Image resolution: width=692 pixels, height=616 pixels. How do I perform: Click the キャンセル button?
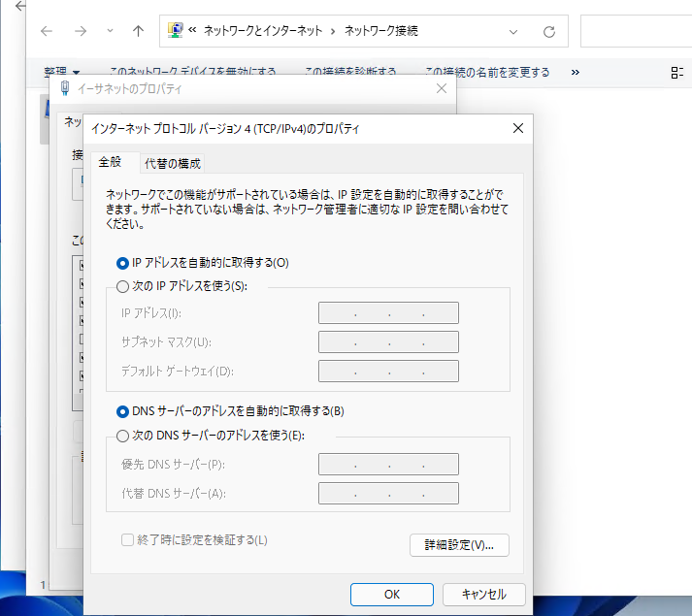pos(483,594)
